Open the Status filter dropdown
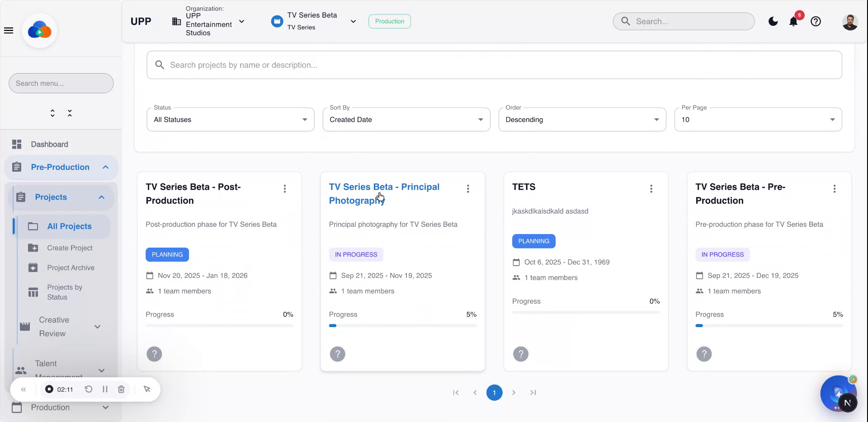Image resolution: width=868 pixels, height=422 pixels. pos(230,120)
